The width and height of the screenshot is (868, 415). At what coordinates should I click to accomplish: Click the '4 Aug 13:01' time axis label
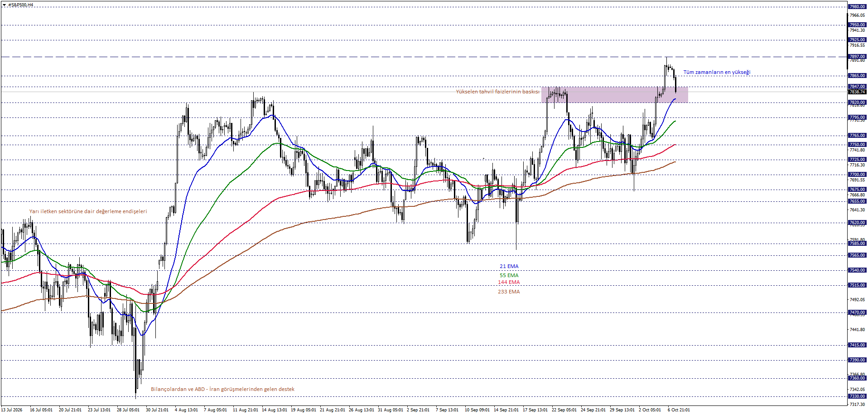(186, 410)
